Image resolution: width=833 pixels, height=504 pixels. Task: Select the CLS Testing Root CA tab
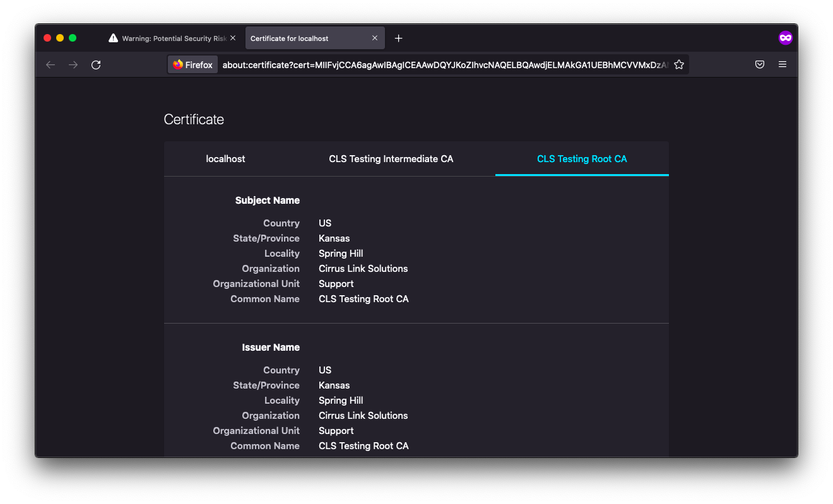click(582, 159)
